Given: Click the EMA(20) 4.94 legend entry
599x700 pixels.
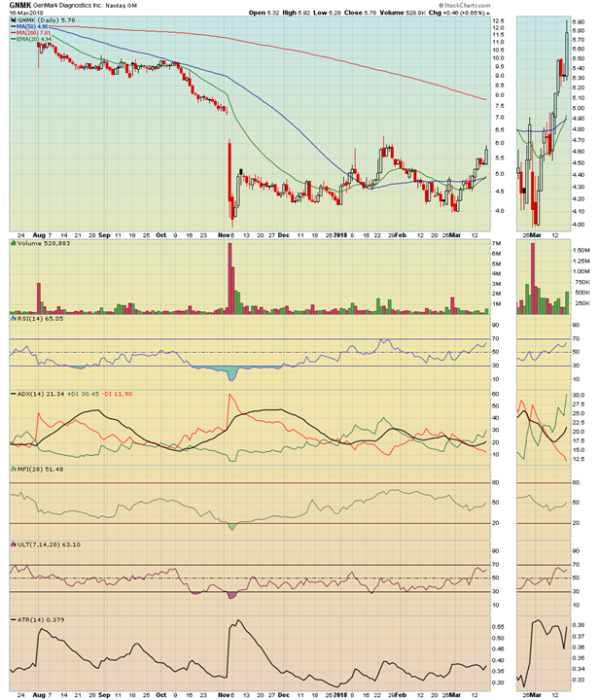Looking at the screenshot, I should point(33,39).
